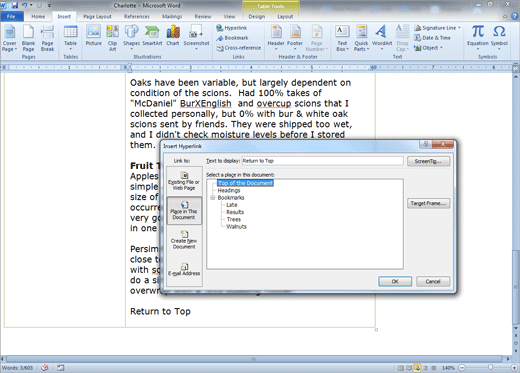Click the Return to Top text
This screenshot has height=373, width=520.
point(160,311)
